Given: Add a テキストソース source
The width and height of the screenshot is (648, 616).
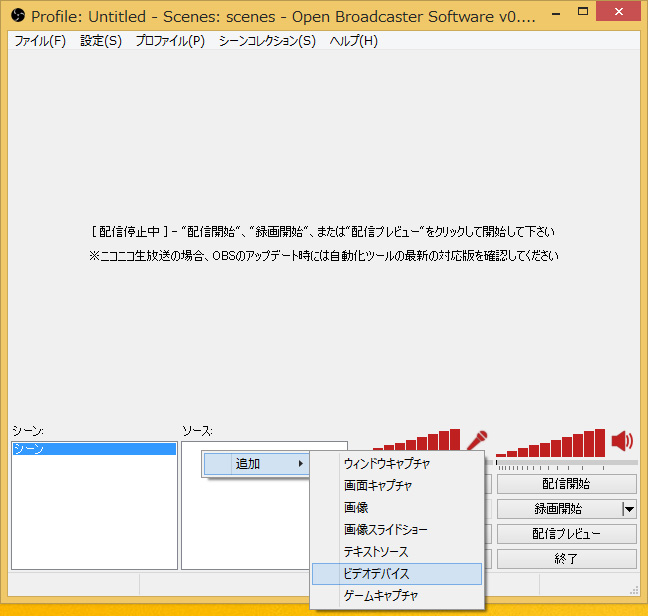Looking at the screenshot, I should pos(397,552).
